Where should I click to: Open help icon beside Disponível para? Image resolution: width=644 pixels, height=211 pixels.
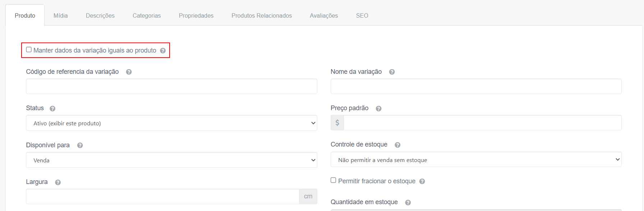point(80,145)
